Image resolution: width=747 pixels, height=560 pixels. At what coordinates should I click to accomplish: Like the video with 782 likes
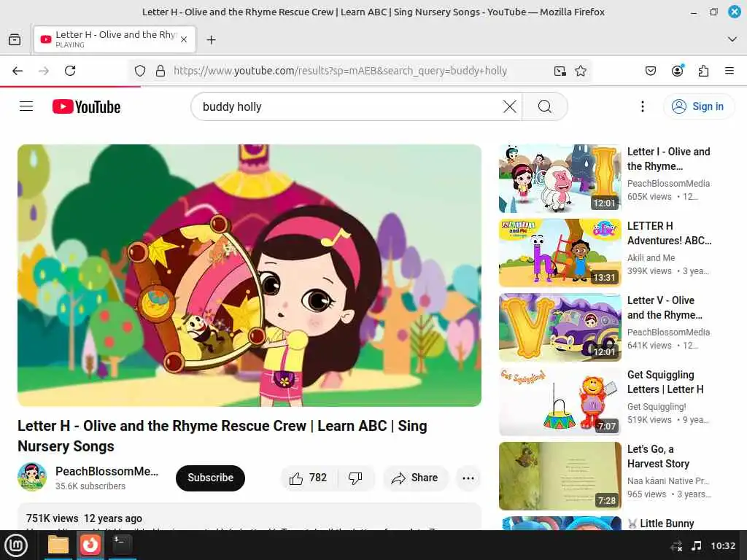pos(309,478)
